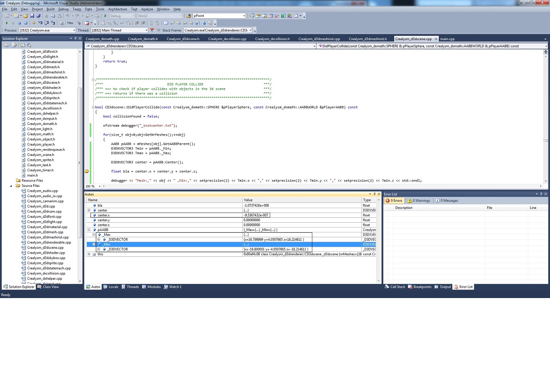550x392 pixels.
Task: Click the Save icon in the toolbar
Action: tap(32, 16)
